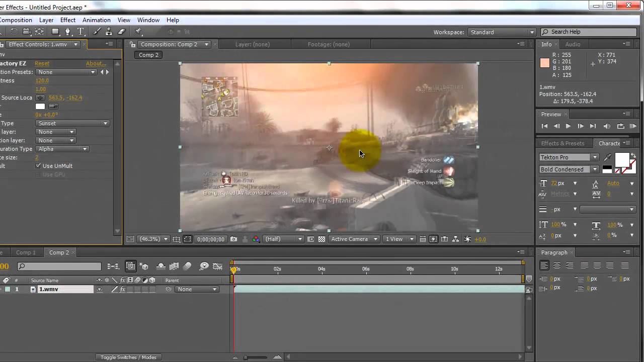Swap fill and stroke colors
This screenshot has height=362, width=644.
coord(633,156)
